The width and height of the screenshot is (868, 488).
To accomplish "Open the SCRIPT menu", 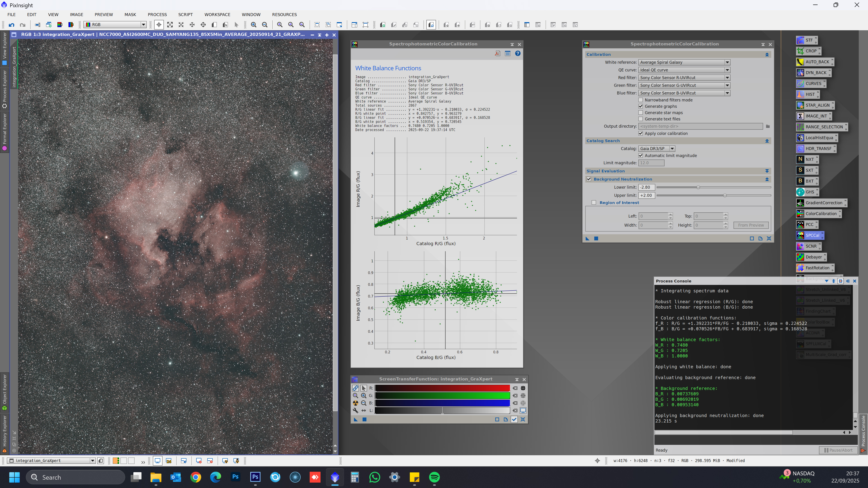I will (x=185, y=14).
